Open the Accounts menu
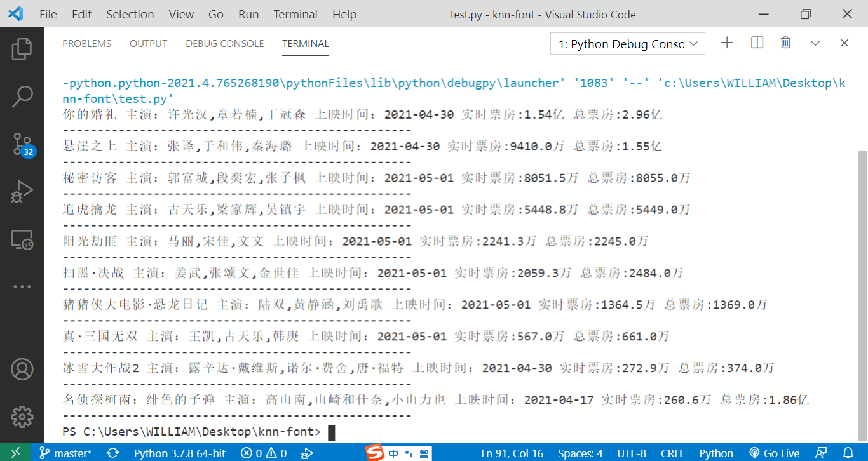The width and height of the screenshot is (868, 461). (22, 370)
